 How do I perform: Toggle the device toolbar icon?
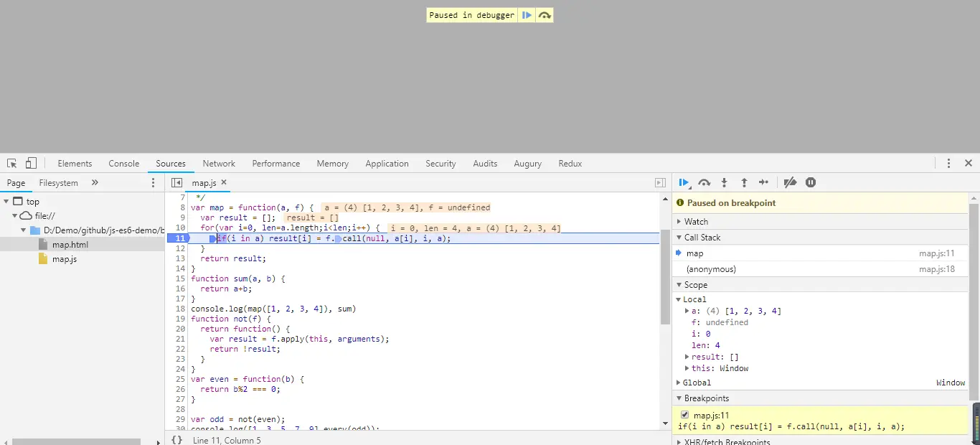[x=31, y=164]
